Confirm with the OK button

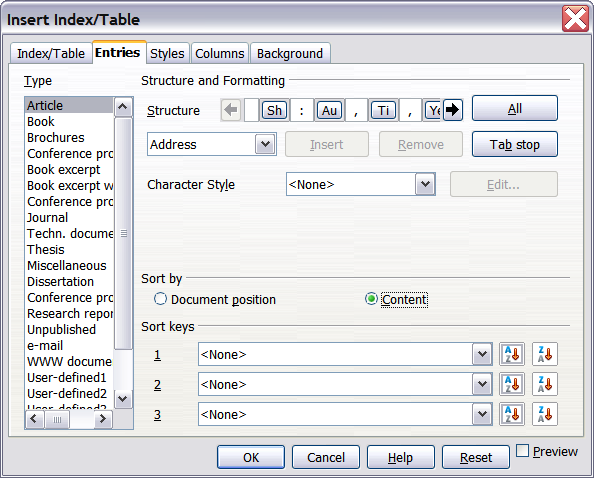tap(251, 457)
